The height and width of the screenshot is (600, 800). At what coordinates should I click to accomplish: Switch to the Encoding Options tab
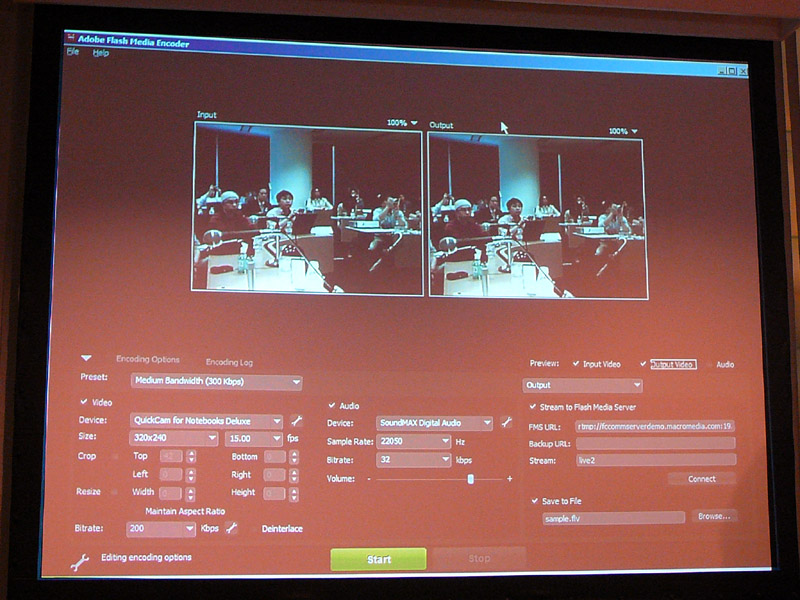[148, 359]
